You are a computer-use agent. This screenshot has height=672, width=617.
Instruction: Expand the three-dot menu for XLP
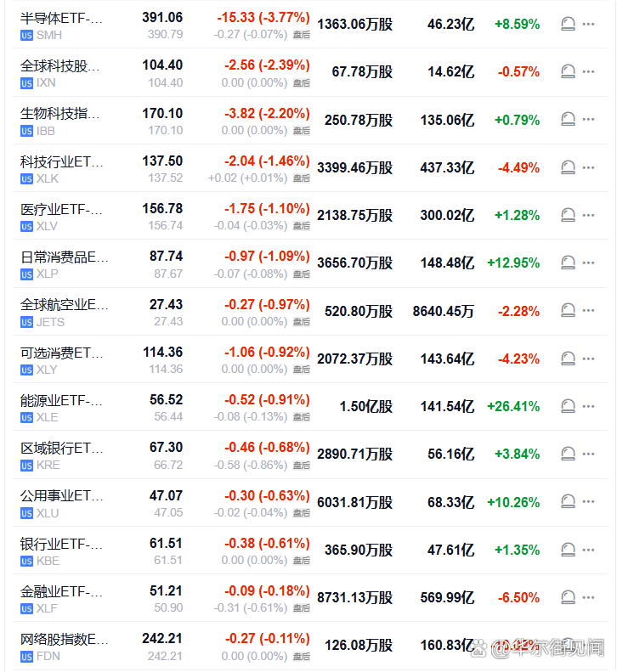pos(589,263)
